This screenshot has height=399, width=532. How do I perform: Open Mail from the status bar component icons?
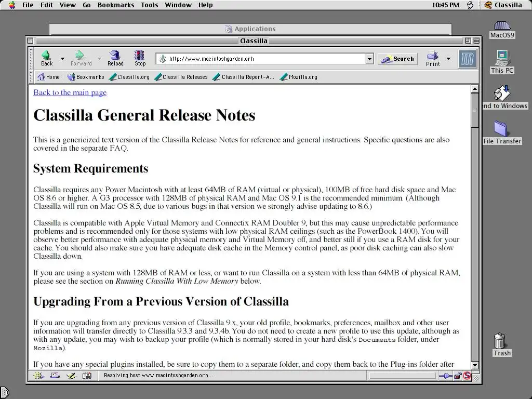point(55,376)
